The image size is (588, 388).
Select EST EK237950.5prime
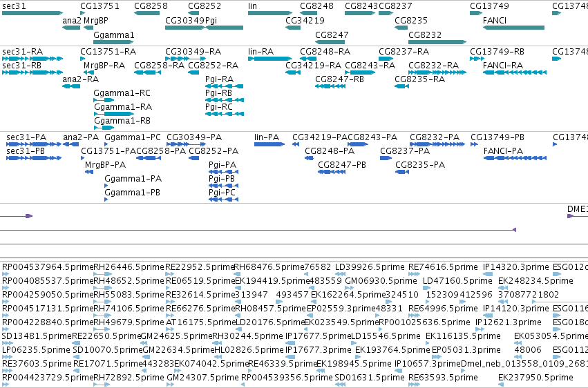tap(502, 385)
